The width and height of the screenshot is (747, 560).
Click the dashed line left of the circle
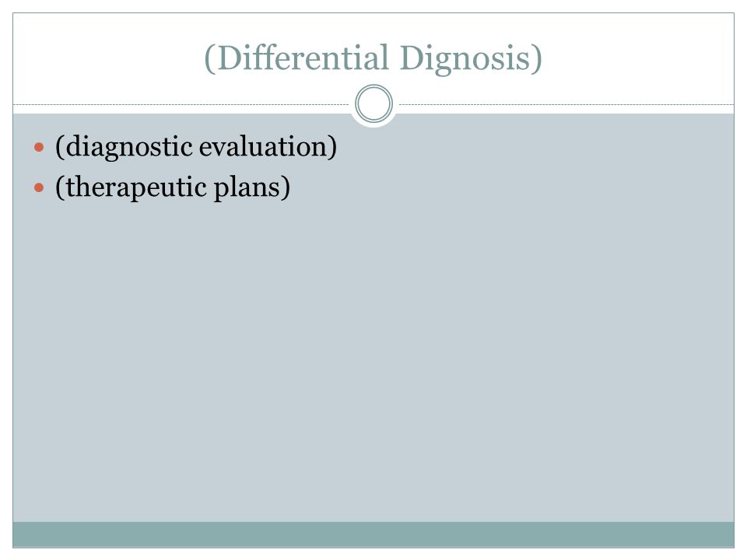click(x=181, y=104)
